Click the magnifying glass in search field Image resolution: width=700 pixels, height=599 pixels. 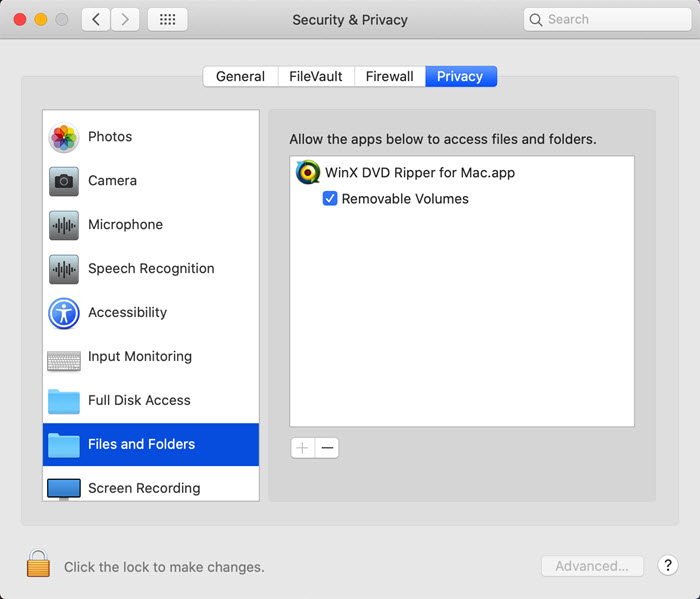(x=536, y=20)
